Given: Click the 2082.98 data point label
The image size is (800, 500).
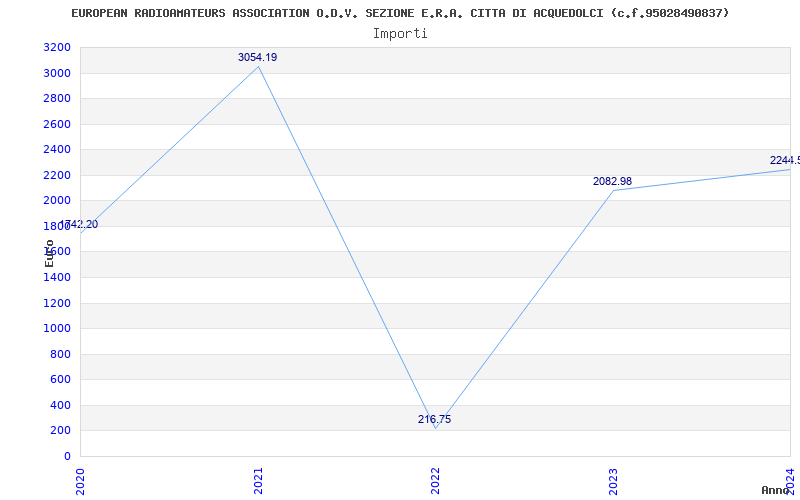Looking at the screenshot, I should 612,181.
